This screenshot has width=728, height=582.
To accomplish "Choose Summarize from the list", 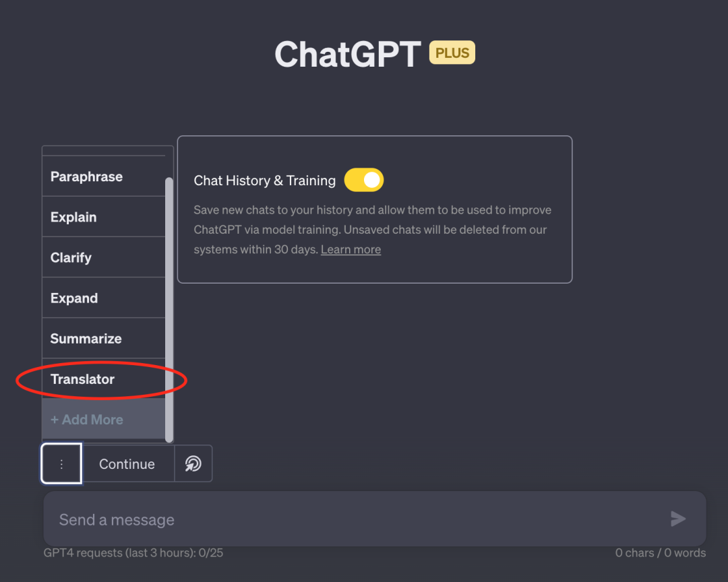I will pos(86,338).
